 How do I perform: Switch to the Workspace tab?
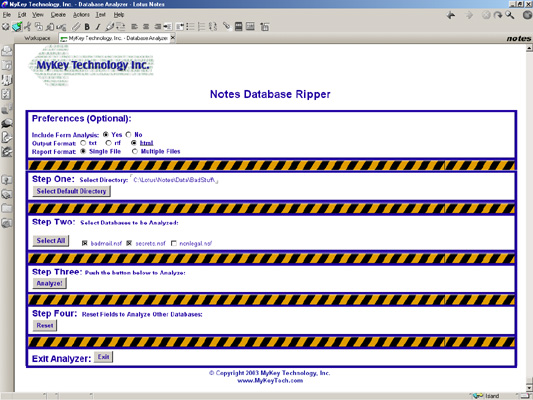pos(37,38)
